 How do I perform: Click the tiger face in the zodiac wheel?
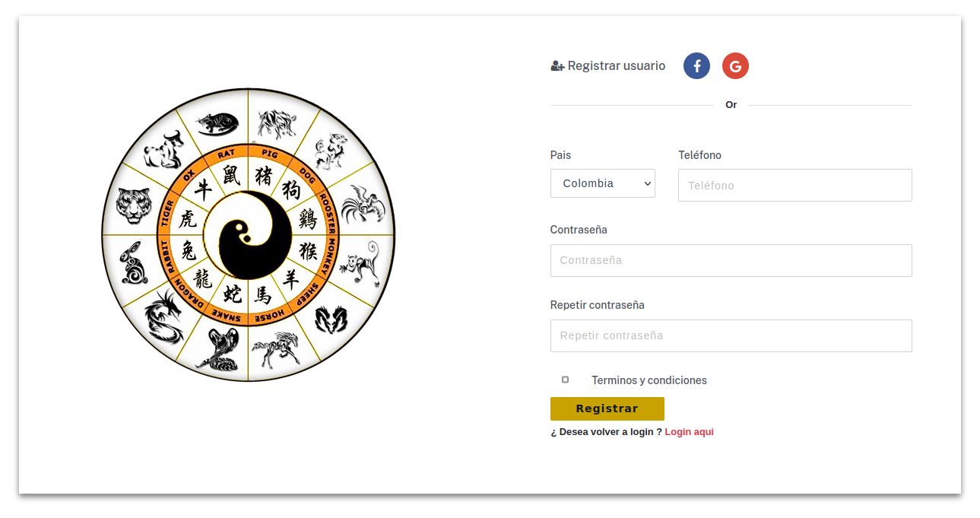pyautogui.click(x=134, y=205)
